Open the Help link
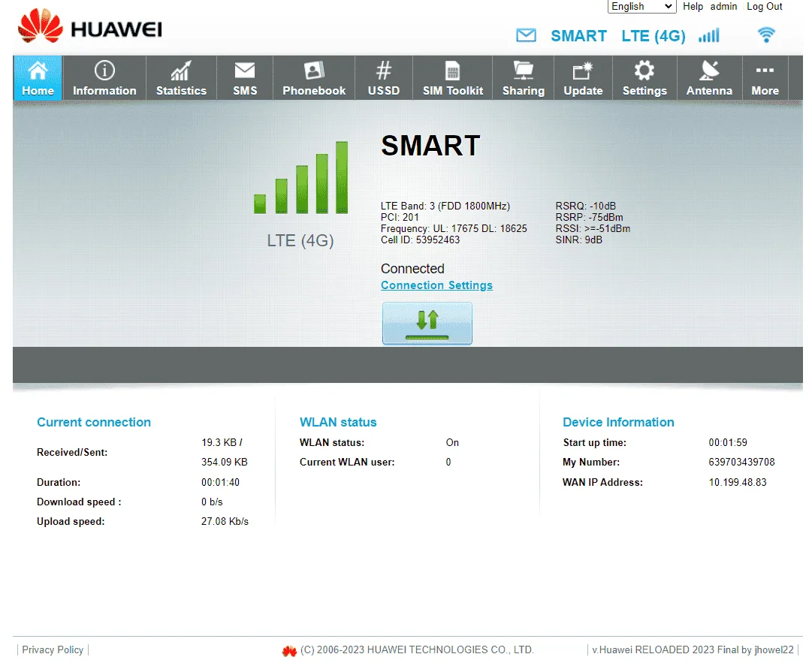 [693, 6]
